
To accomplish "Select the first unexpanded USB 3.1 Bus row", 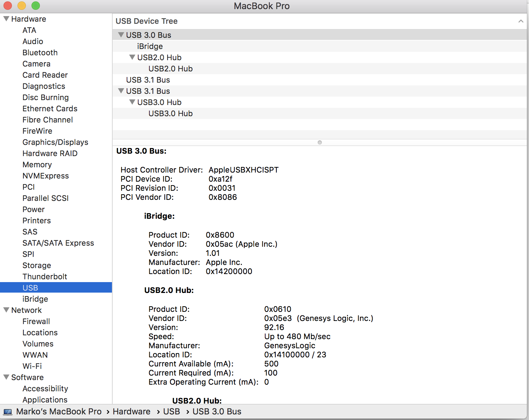I will click(x=319, y=80).
